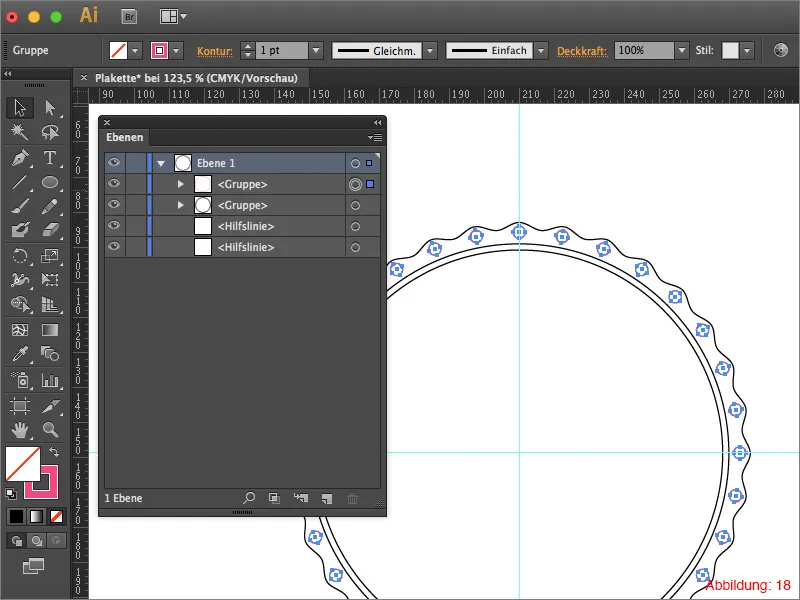The width and height of the screenshot is (800, 600).
Task: Expand the first <Gruppe> sublayer
Action: (181, 184)
